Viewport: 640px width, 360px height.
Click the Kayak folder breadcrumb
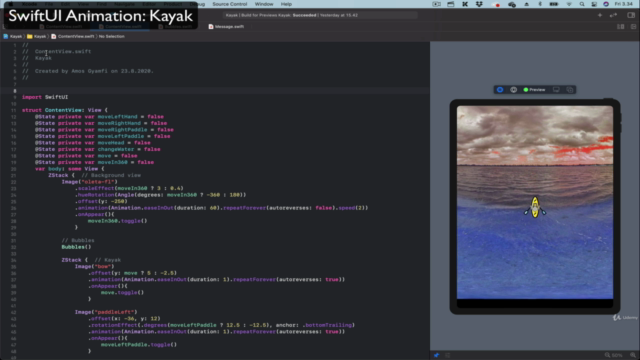click(36, 36)
